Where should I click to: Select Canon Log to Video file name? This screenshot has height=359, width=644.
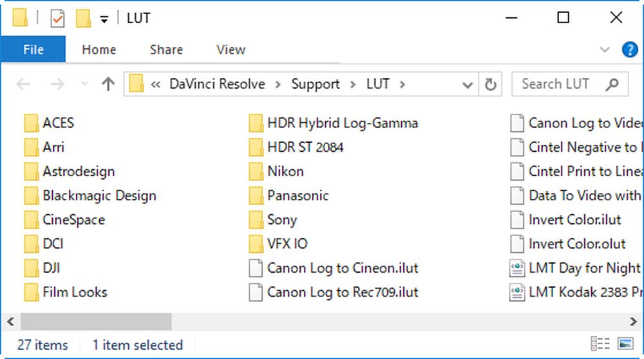pyautogui.click(x=585, y=123)
